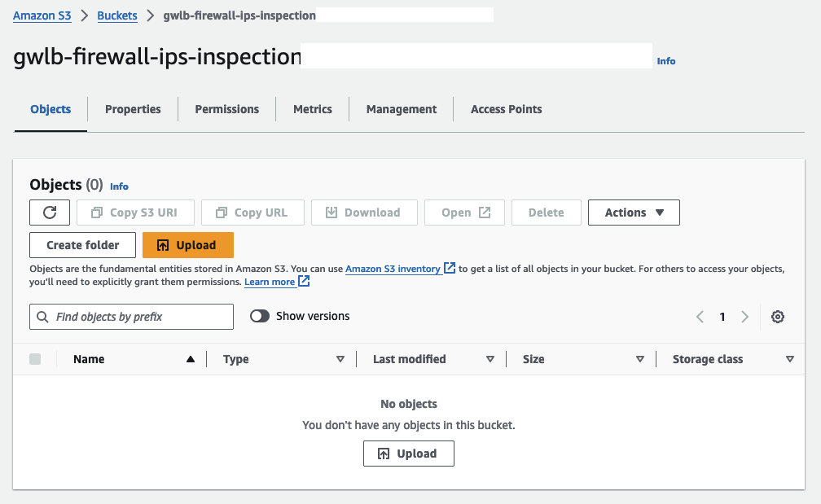Click Copy S3 URI button

(x=134, y=213)
